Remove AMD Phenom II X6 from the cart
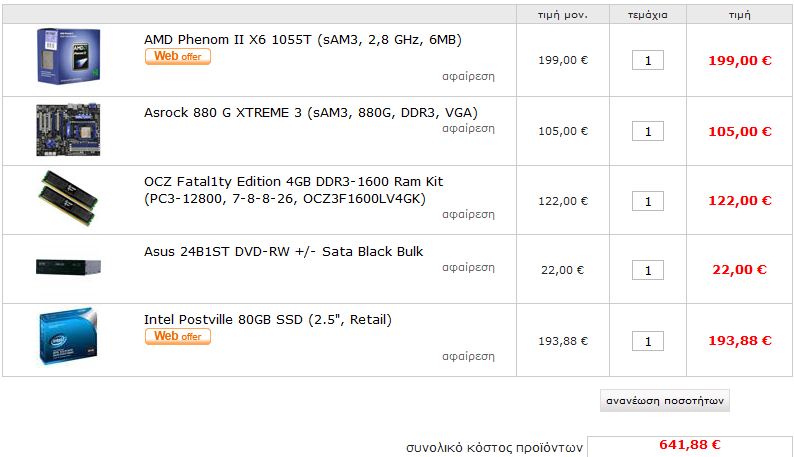Viewport: 794px width, 457px height. click(468, 76)
